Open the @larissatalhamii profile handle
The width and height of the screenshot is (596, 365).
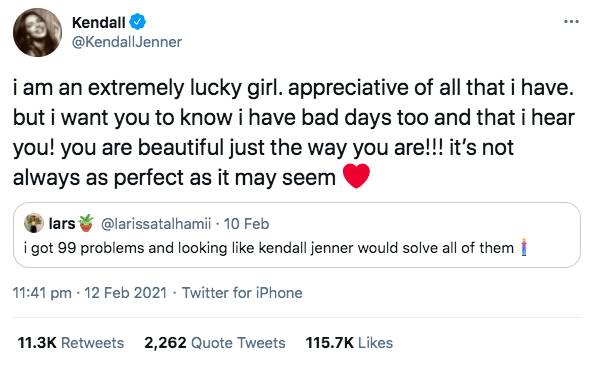[x=156, y=224]
